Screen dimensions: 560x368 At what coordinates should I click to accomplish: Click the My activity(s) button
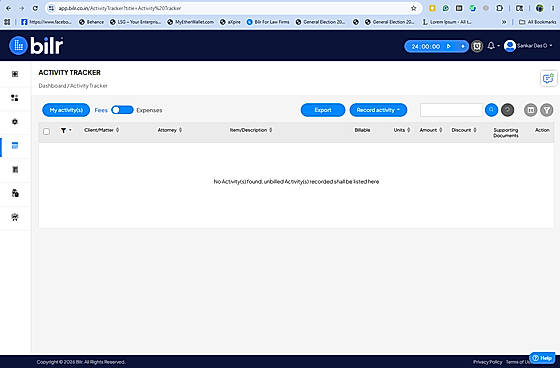(x=66, y=110)
